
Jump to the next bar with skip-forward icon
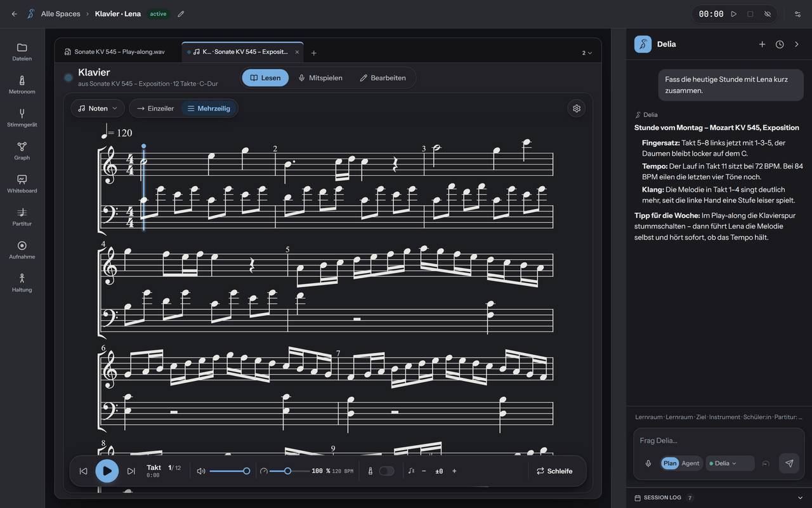(131, 471)
